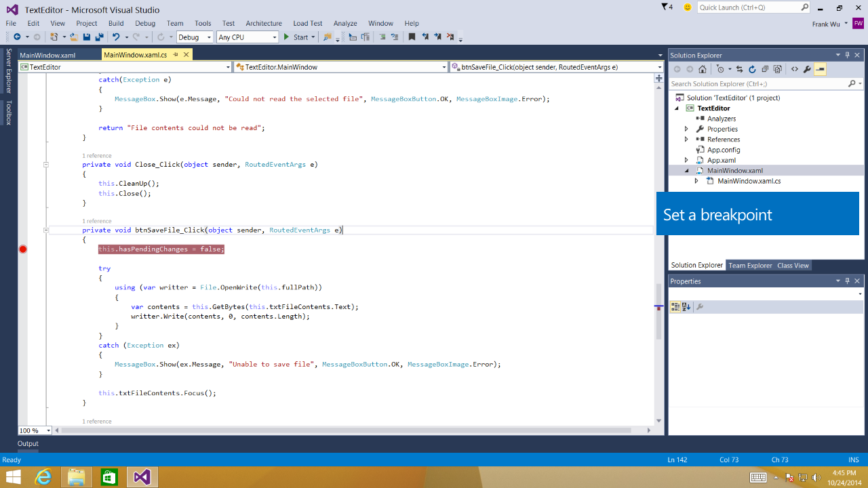Viewport: 868px width, 488px height.
Task: Click the Categorized view icon in Properties panel
Action: pyautogui.click(x=675, y=307)
